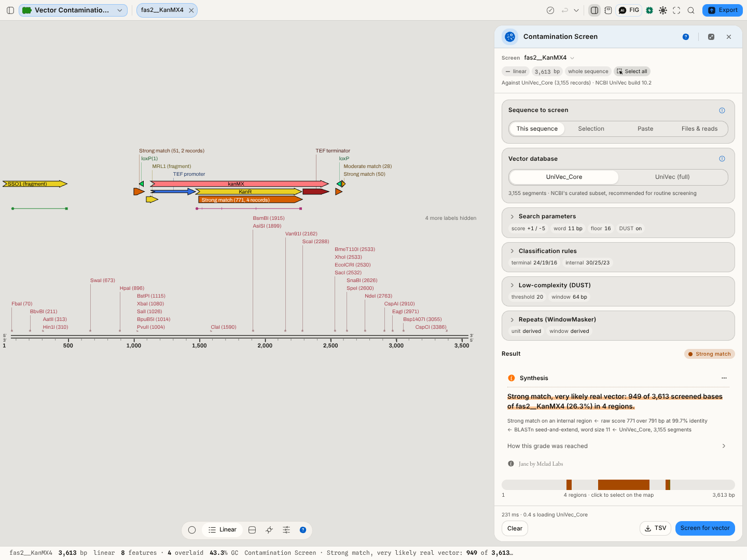
Task: Click the Vector database info icon
Action: click(x=722, y=159)
